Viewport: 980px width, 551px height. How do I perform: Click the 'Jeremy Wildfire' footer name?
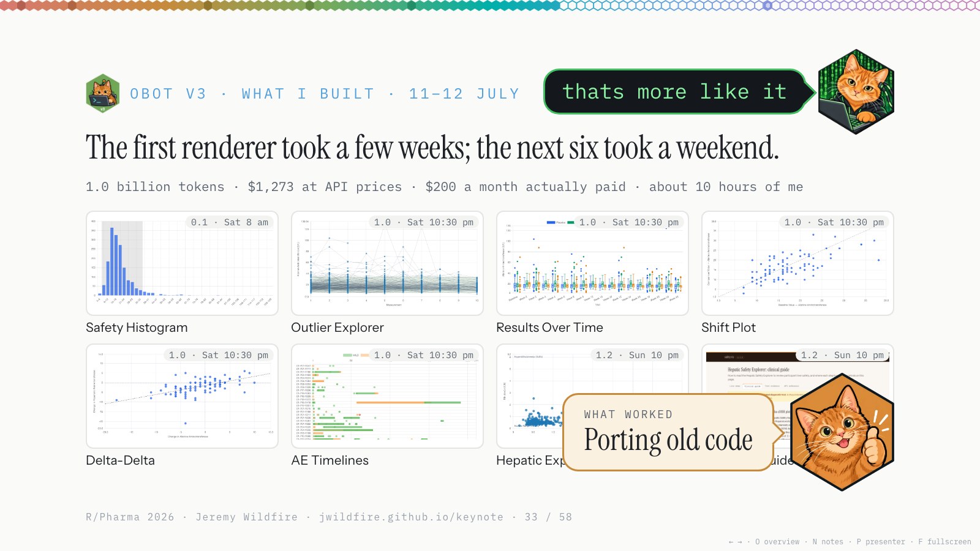point(246,517)
